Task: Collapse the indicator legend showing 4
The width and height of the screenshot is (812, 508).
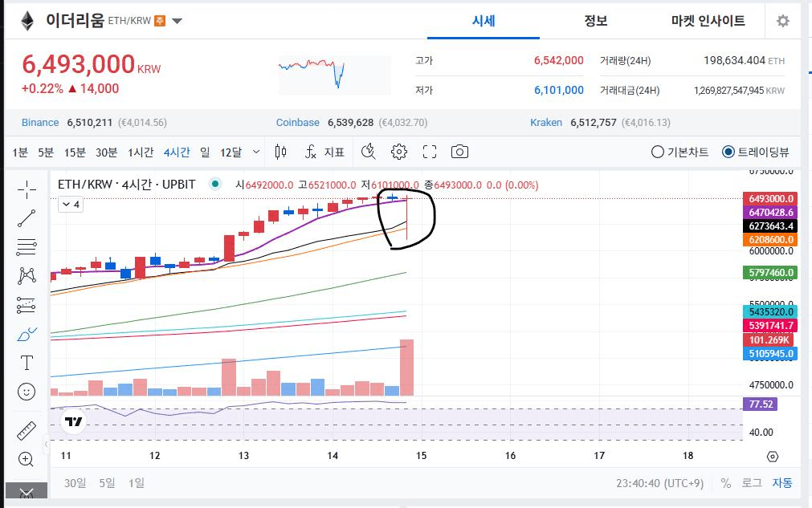Action: tap(71, 205)
